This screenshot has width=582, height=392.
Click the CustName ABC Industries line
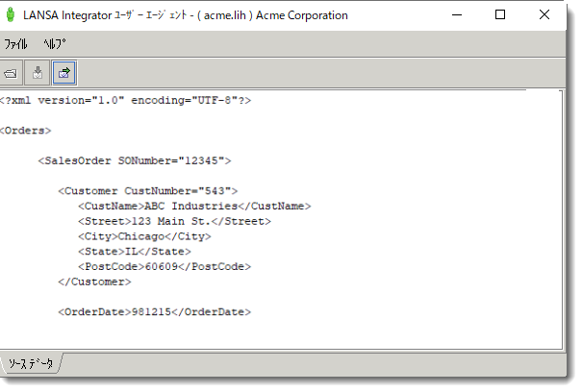click(x=194, y=207)
